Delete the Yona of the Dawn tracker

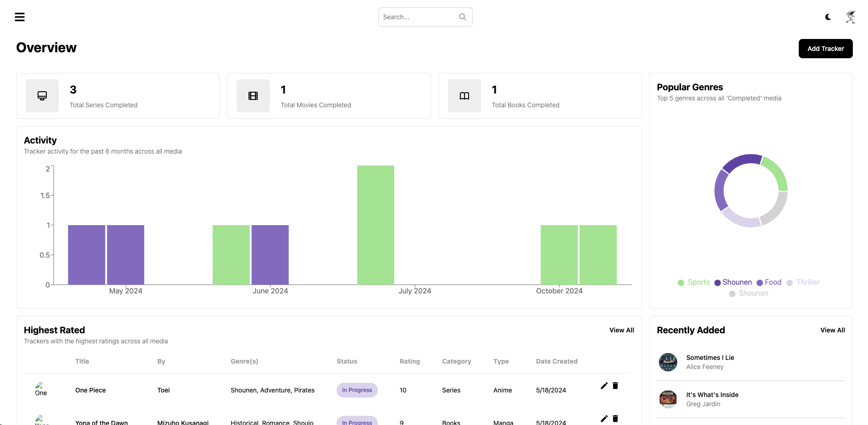615,419
